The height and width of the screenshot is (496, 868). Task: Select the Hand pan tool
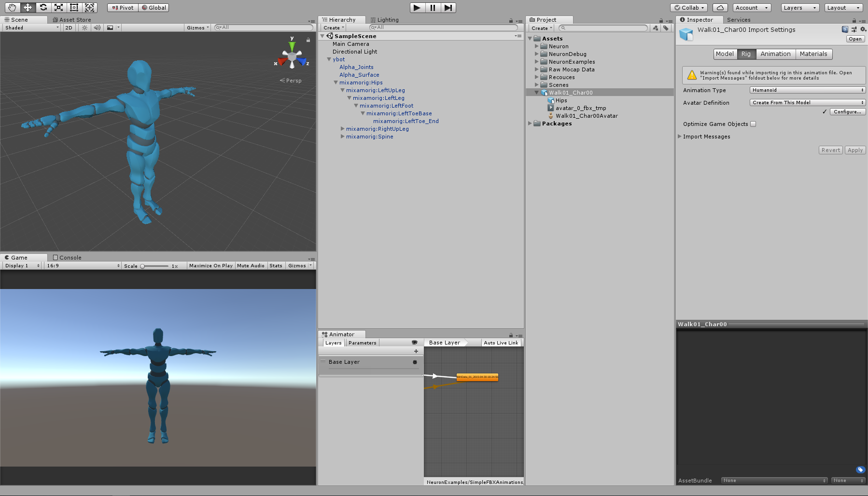click(x=12, y=7)
